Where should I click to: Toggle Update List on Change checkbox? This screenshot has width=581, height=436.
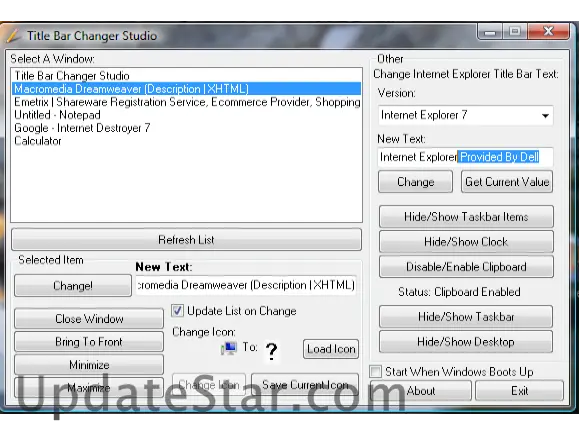click(x=177, y=310)
